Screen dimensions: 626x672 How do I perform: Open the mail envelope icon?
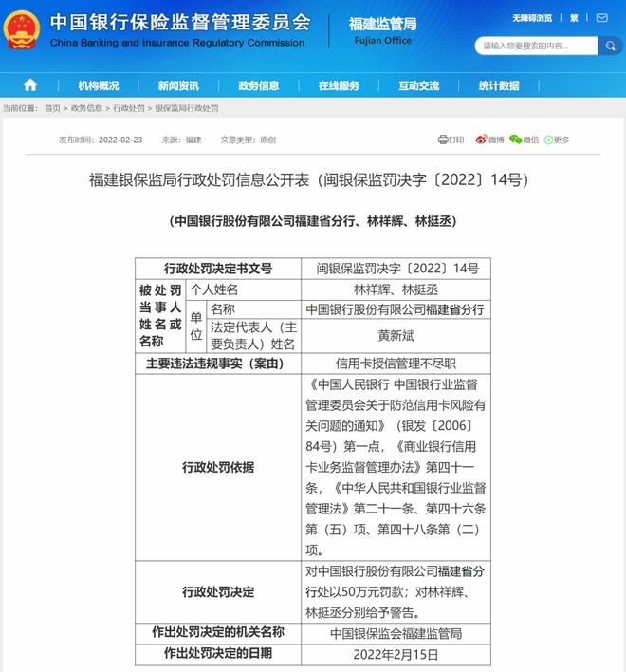click(602, 18)
